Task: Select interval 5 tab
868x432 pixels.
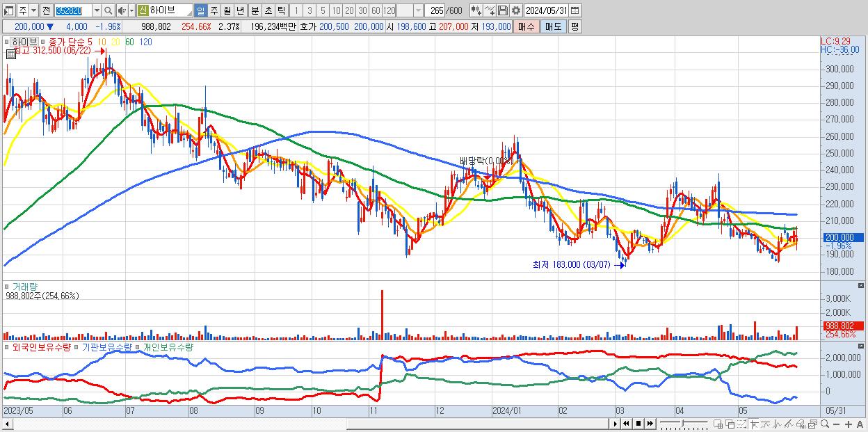Action: coord(323,10)
